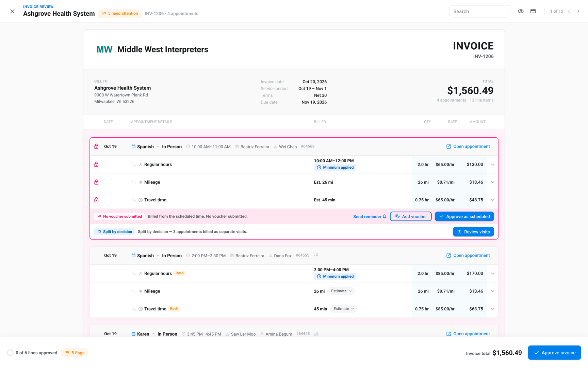
Task: Click the Split by decision flag tag
Action: coord(114,232)
